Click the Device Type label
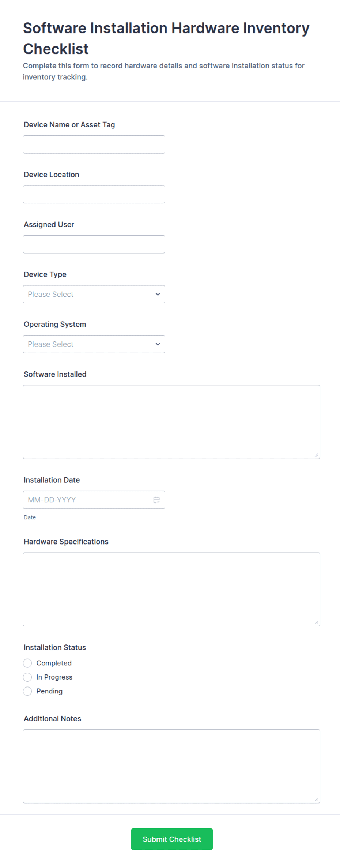Screen dimensions: 340x868 [45, 274]
